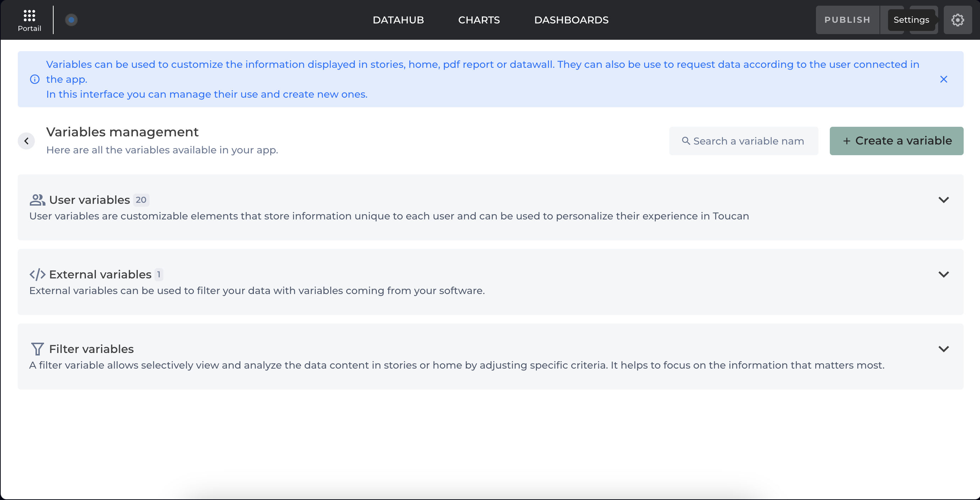Click the Filter variables funnel icon
The image size is (980, 500).
click(37, 349)
